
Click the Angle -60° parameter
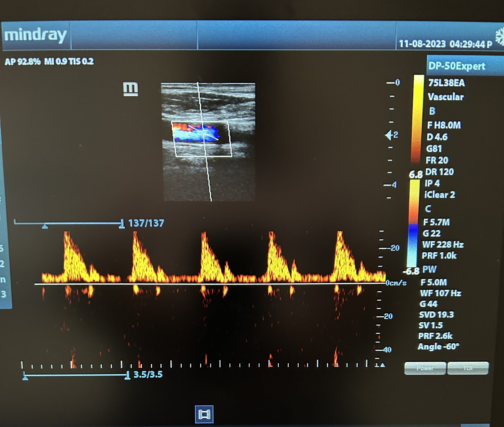[x=438, y=347]
